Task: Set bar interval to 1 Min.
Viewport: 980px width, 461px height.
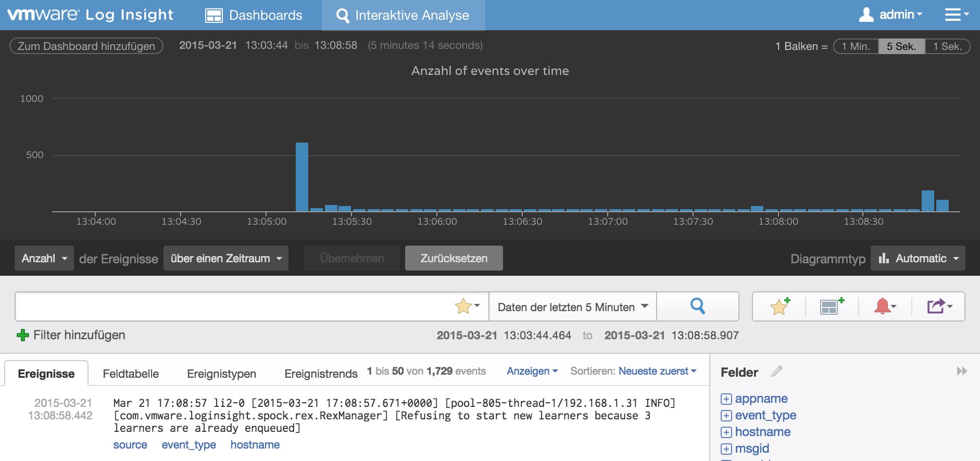Action: pyautogui.click(x=856, y=46)
